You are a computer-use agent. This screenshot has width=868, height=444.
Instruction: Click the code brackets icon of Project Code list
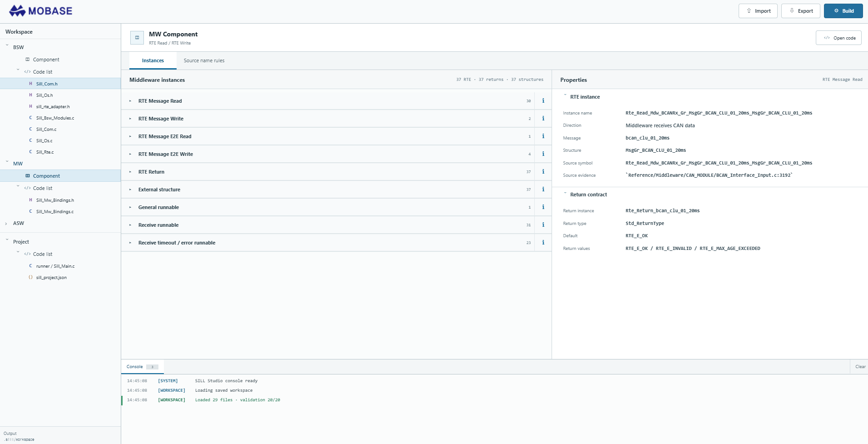[x=28, y=254]
